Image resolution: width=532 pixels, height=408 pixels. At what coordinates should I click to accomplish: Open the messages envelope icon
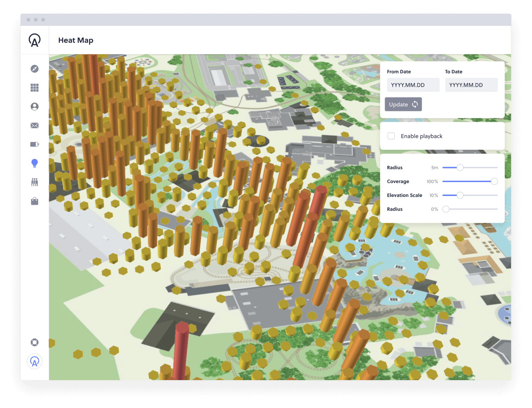(34, 125)
